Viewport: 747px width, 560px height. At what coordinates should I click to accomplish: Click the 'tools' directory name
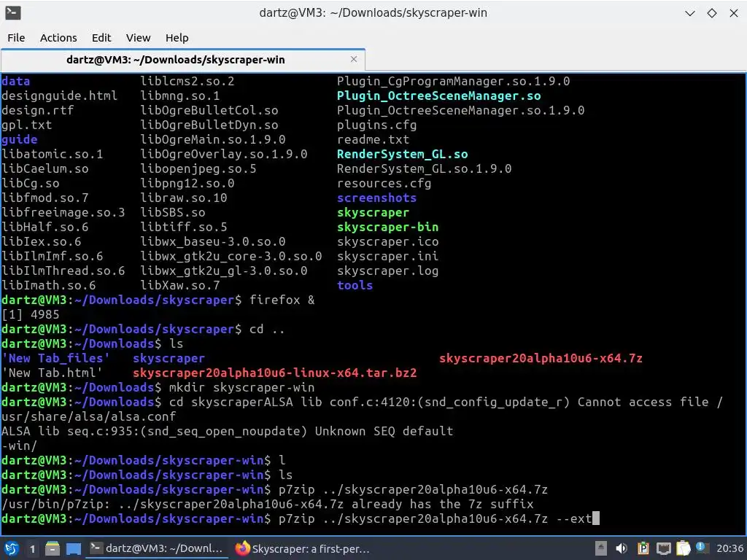355,285
